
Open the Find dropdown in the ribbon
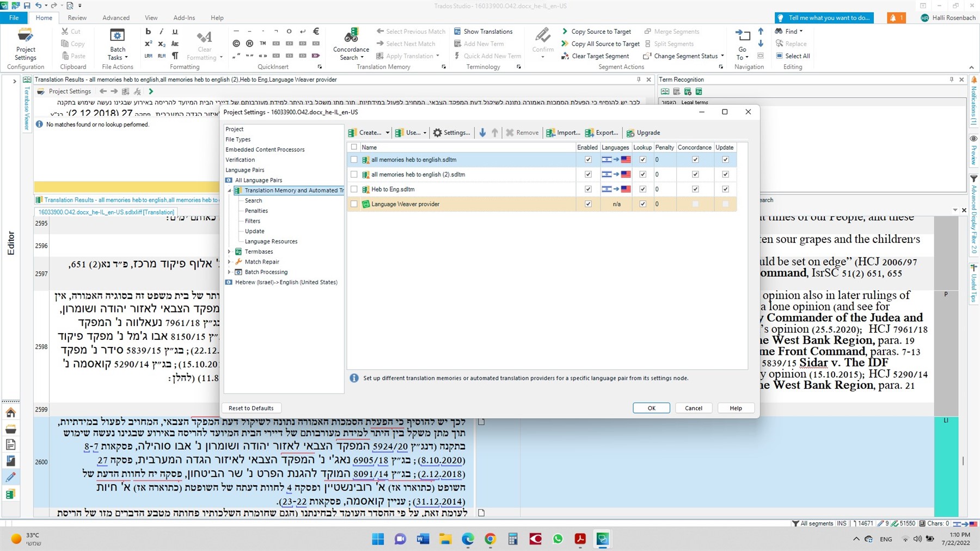pyautogui.click(x=789, y=32)
